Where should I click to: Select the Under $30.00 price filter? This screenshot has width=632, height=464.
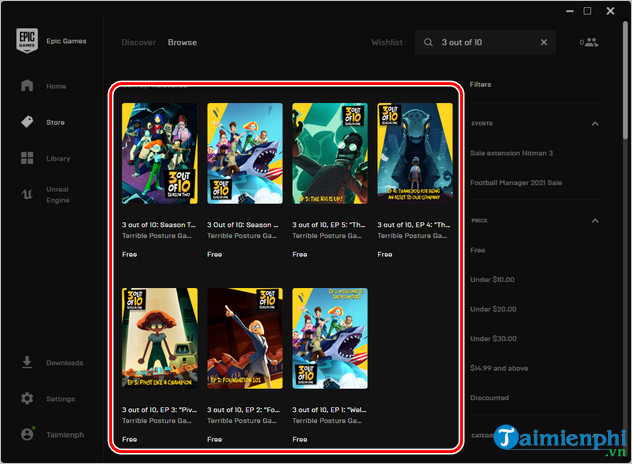click(493, 339)
